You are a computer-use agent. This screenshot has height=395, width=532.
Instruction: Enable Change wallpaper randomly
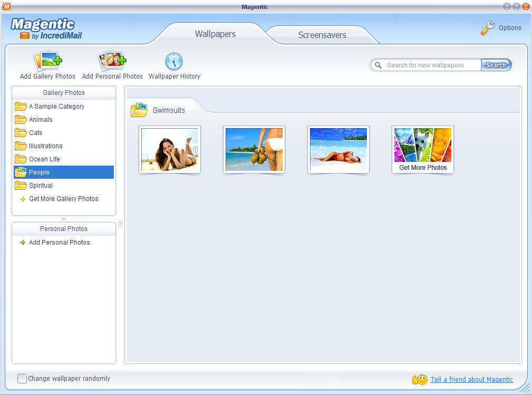(22, 378)
